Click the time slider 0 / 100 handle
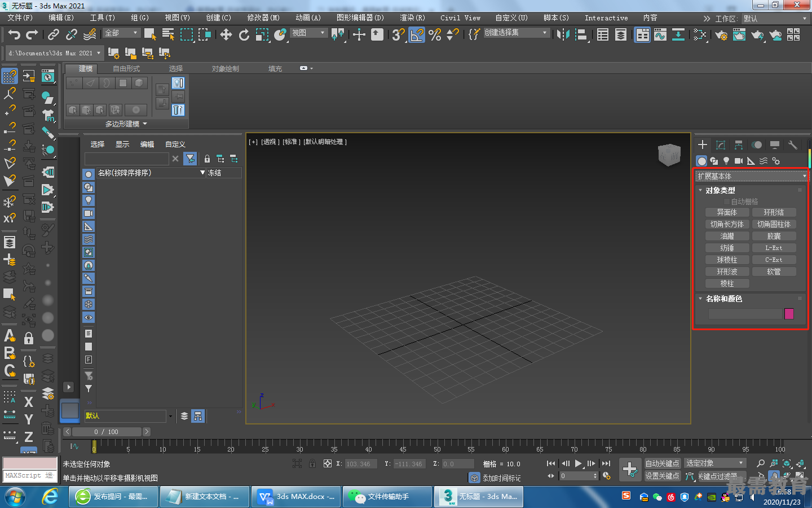This screenshot has height=508, width=812. pos(106,432)
